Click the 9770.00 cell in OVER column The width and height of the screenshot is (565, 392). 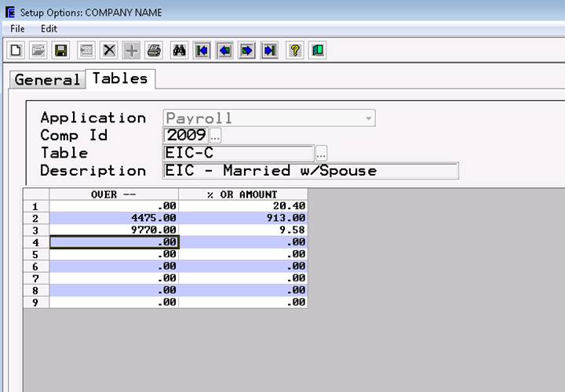(114, 230)
